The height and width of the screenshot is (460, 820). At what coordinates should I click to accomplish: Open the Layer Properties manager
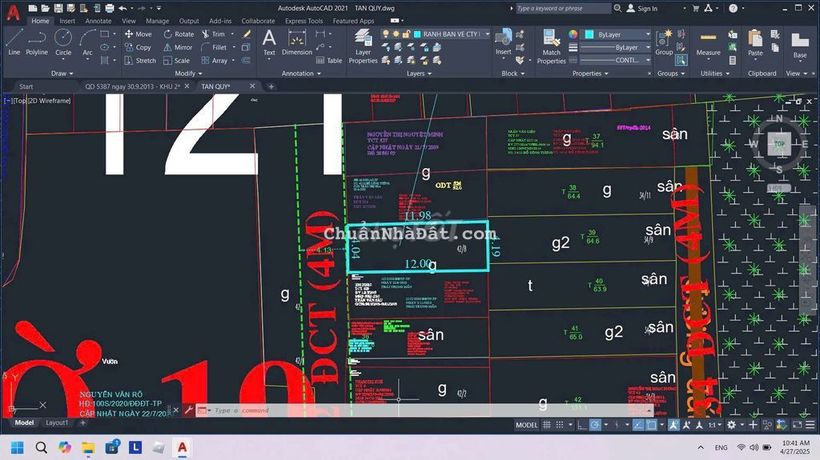pyautogui.click(x=363, y=46)
